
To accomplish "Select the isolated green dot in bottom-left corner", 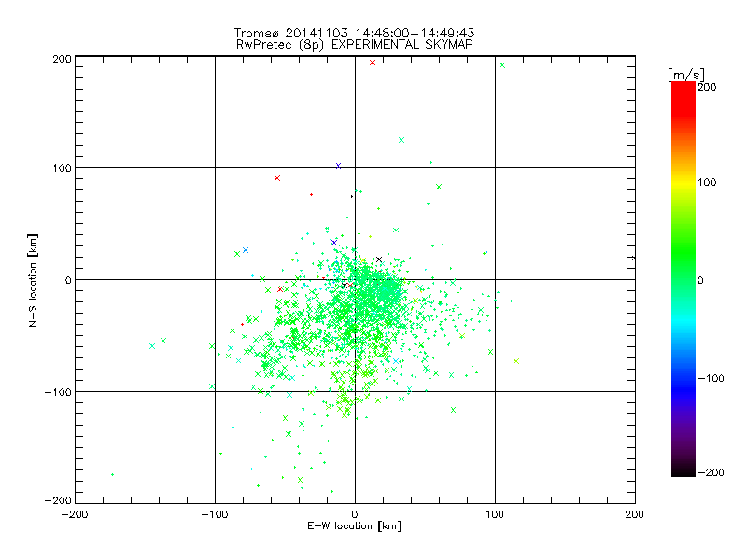I will (112, 474).
